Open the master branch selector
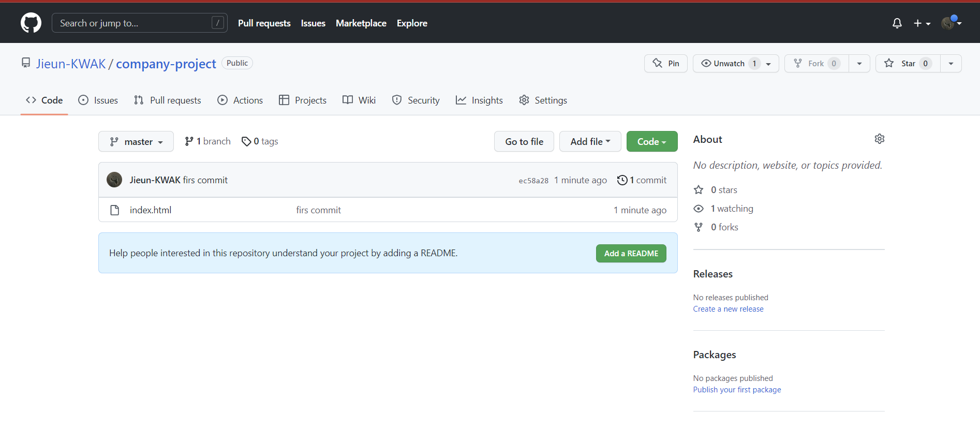980x426 pixels. (x=136, y=141)
